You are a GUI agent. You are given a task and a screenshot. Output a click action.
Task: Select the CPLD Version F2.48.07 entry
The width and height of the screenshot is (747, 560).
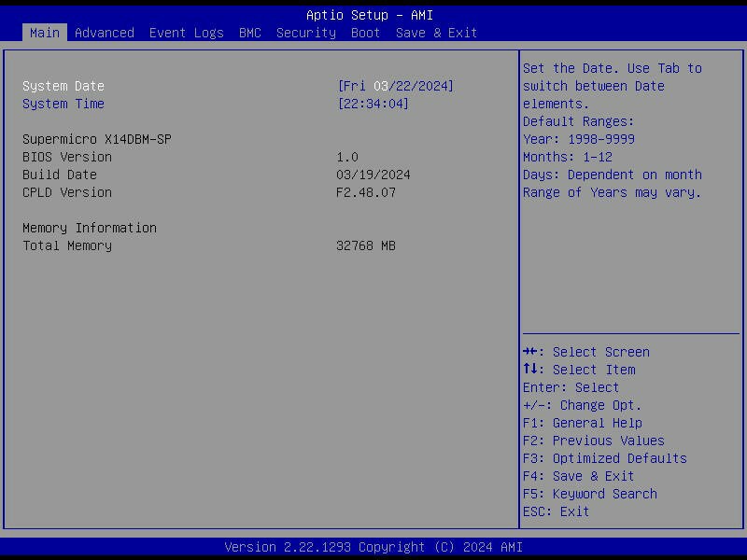[x=367, y=192]
